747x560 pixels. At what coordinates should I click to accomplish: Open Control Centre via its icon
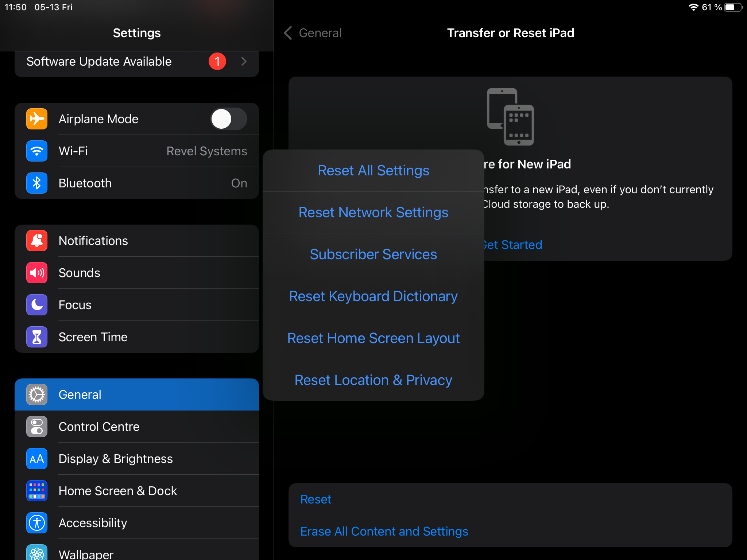point(37,427)
